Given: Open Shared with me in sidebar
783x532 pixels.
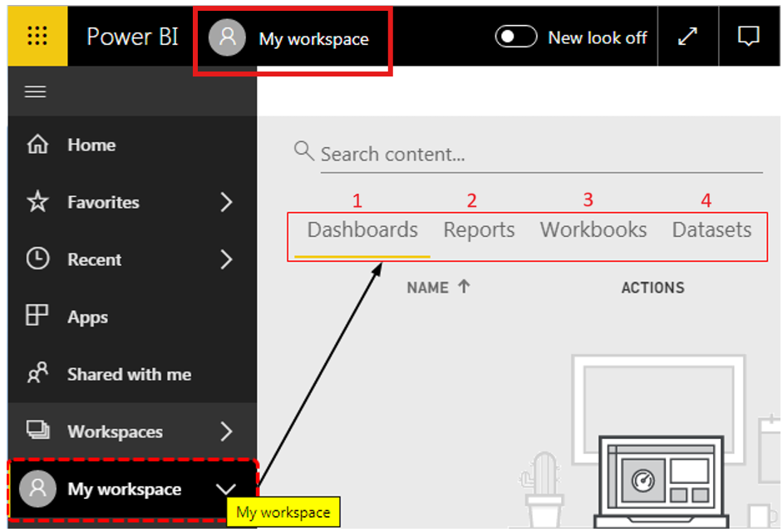Looking at the screenshot, I should [x=130, y=375].
